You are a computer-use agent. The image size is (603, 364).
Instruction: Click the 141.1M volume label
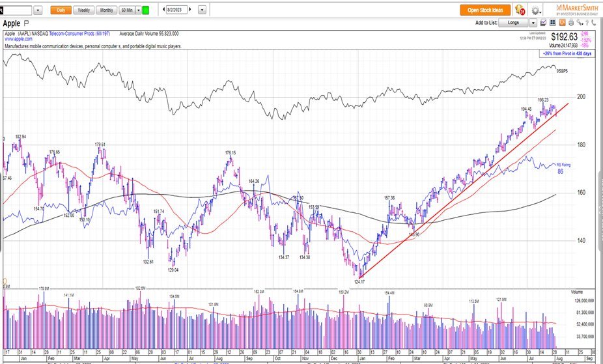click(x=68, y=295)
